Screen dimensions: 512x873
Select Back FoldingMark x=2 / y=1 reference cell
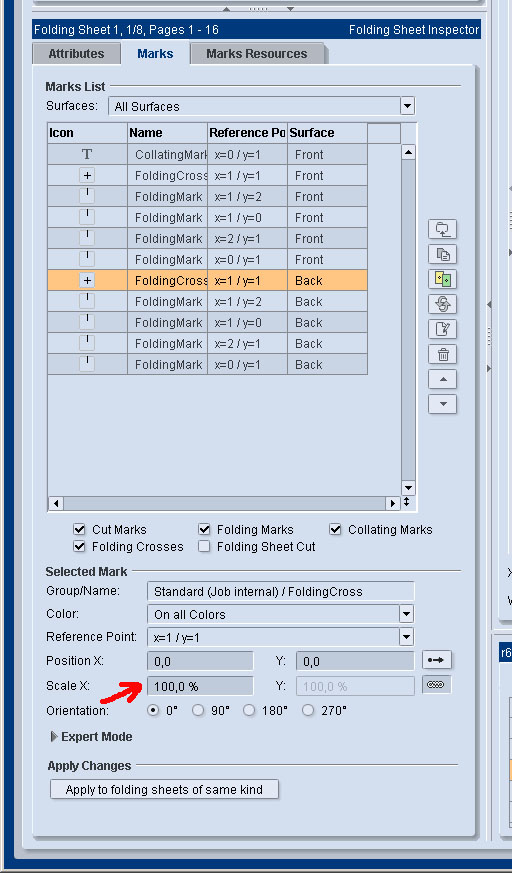click(248, 344)
